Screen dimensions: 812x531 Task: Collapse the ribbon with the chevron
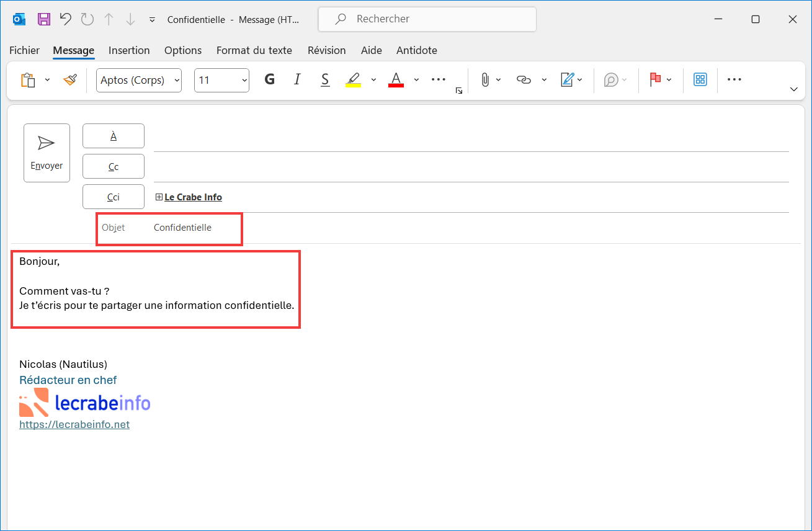[793, 89]
